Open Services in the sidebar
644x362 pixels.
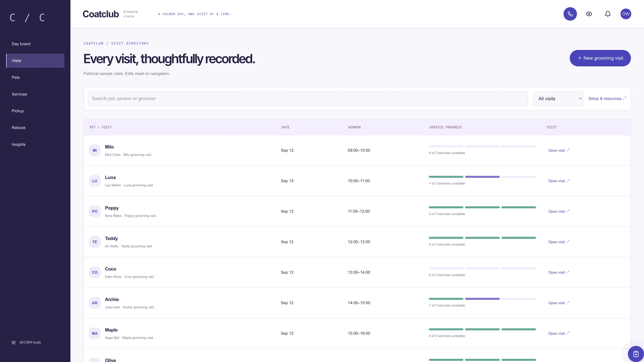pyautogui.click(x=35, y=94)
